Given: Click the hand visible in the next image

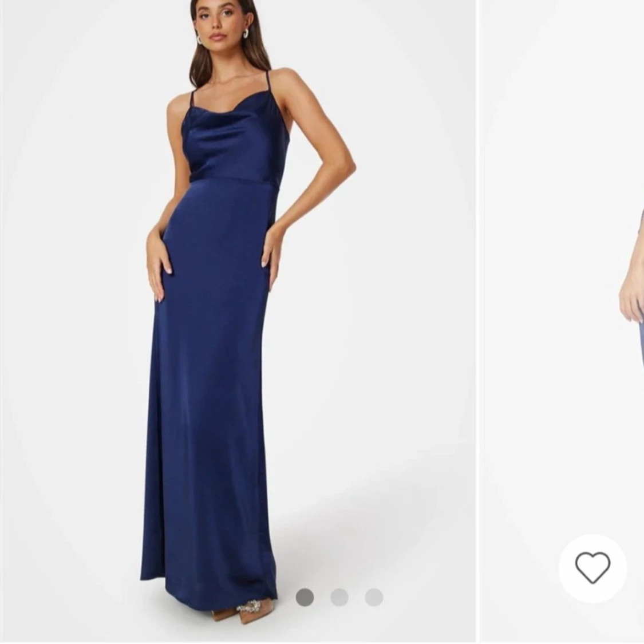Looking at the screenshot, I should [x=631, y=295].
